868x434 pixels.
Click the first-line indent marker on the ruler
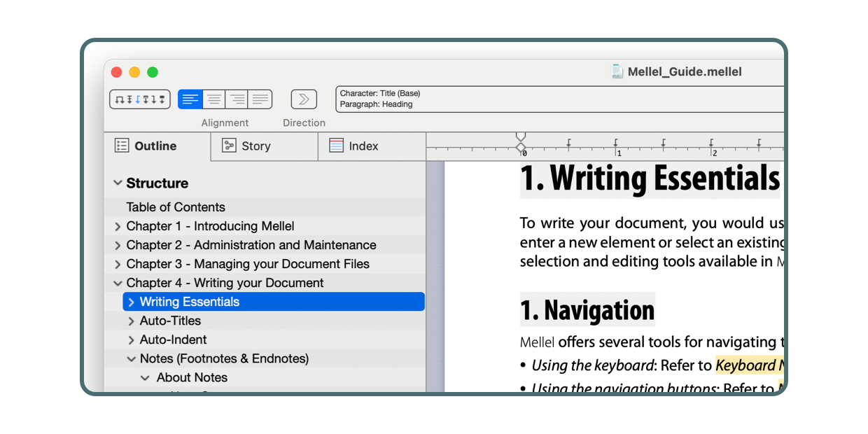click(x=520, y=136)
